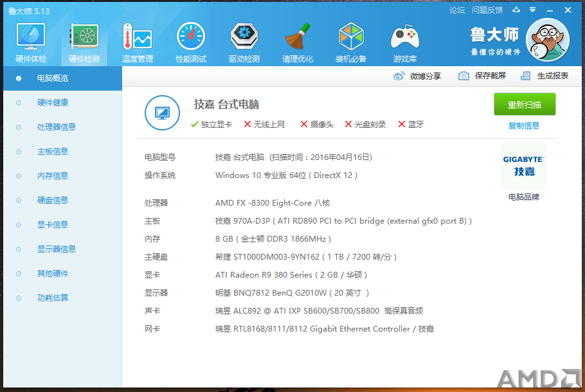Click 微博分享 share text
The height and width of the screenshot is (392, 585).
pos(426,76)
